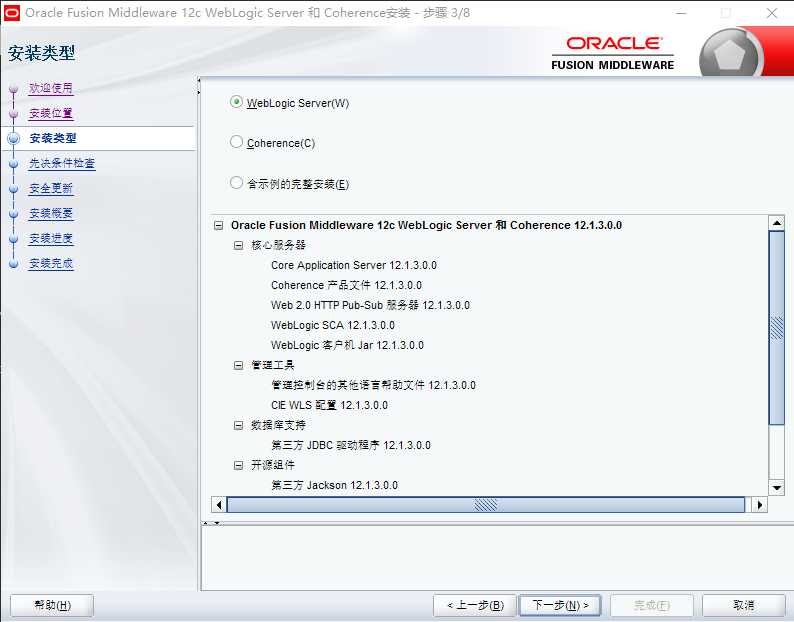Click the Oracle installer title bar icon

[x=11, y=13]
